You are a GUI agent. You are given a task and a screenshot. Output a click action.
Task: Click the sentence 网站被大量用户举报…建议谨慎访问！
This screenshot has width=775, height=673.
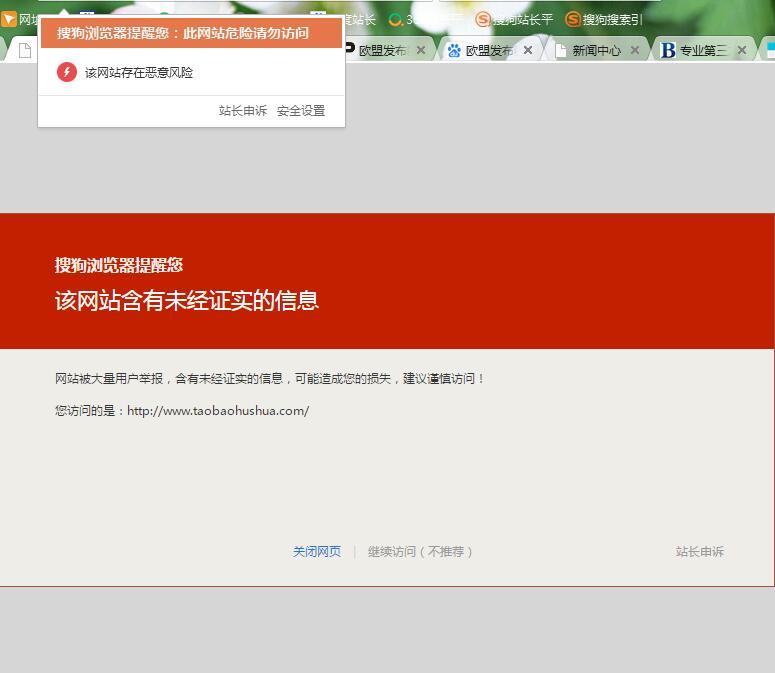coord(270,379)
